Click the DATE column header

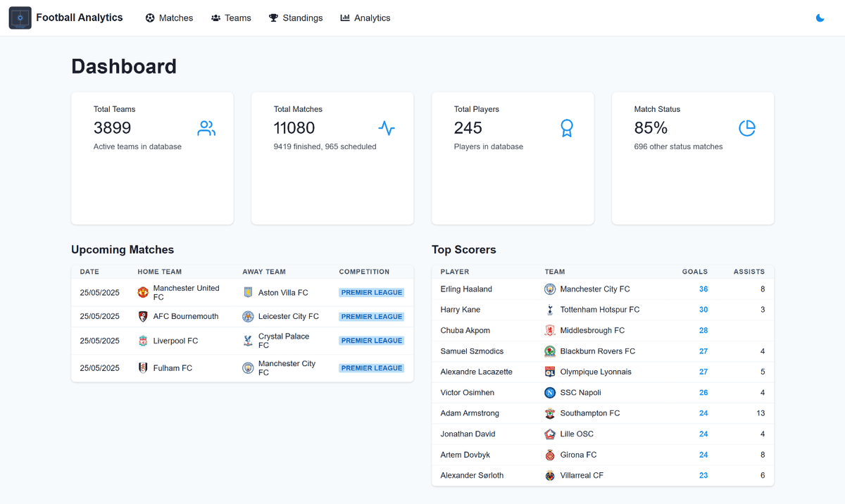(89, 272)
